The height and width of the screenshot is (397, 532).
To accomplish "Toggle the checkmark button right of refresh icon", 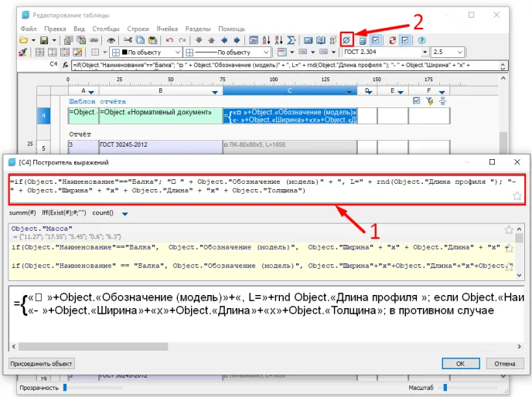I will 407,39.
